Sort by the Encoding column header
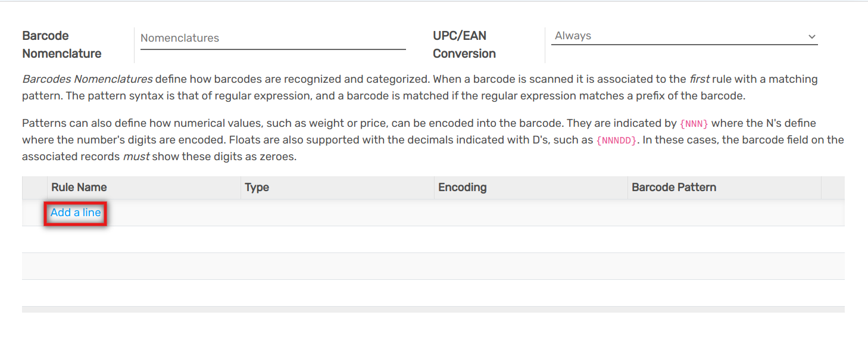This screenshot has width=868, height=340. pos(463,188)
